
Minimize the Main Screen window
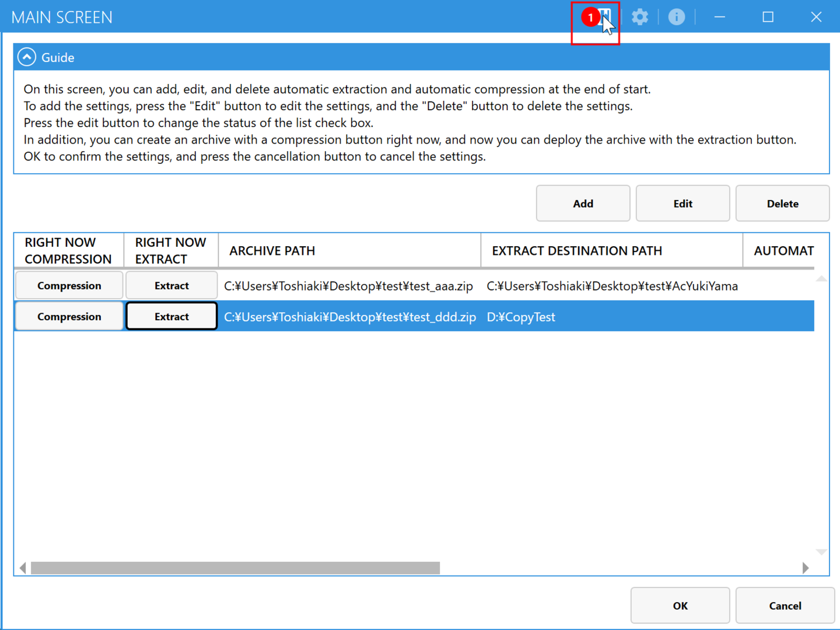(x=720, y=17)
